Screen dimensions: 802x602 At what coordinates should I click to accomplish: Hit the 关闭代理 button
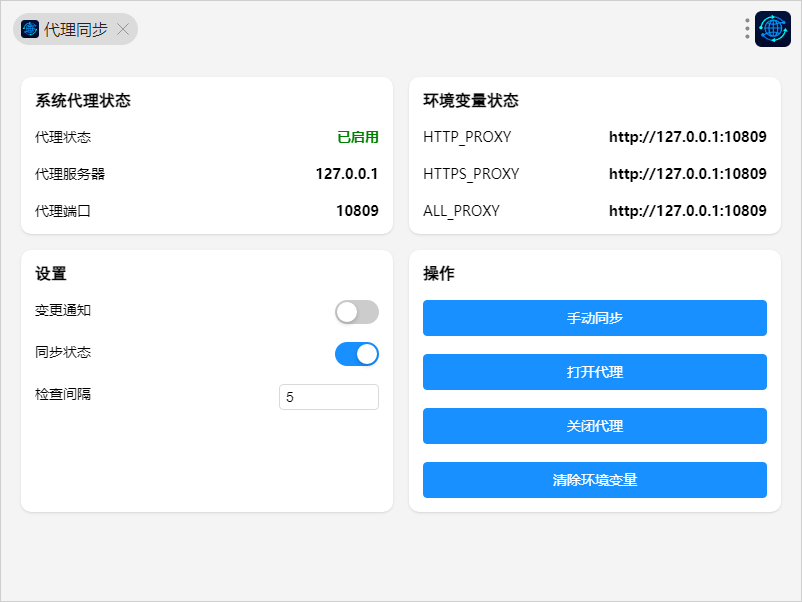pyautogui.click(x=594, y=426)
